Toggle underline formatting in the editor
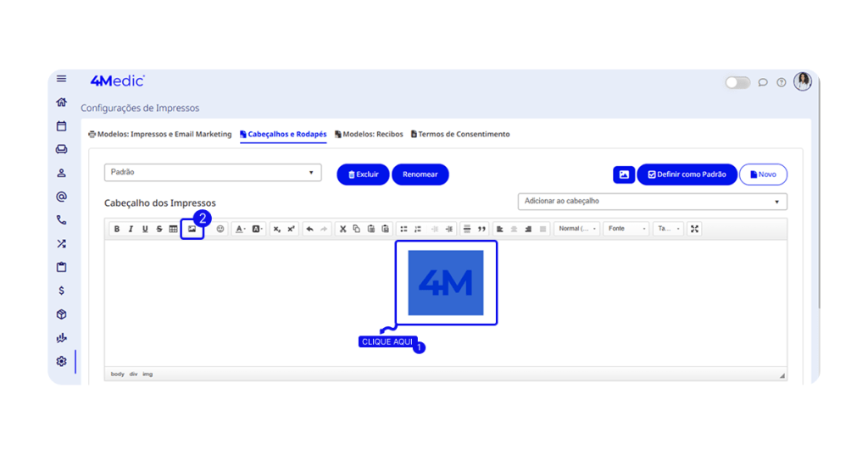868x455 pixels. click(145, 229)
